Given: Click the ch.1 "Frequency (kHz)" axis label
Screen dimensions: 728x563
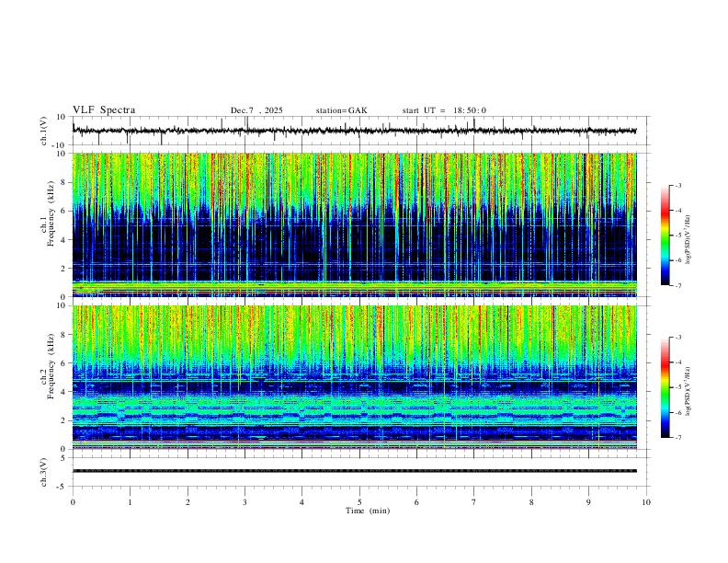Looking at the screenshot, I should pyautogui.click(x=51, y=213).
